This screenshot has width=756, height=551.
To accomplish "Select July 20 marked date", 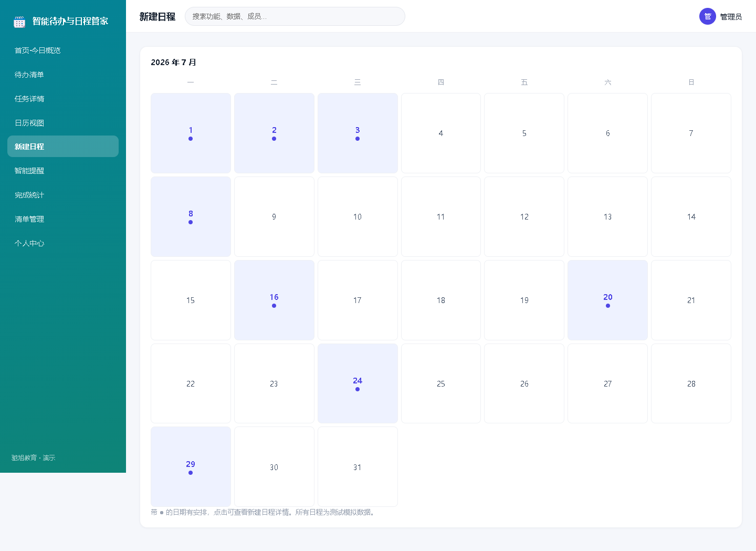I will (607, 300).
